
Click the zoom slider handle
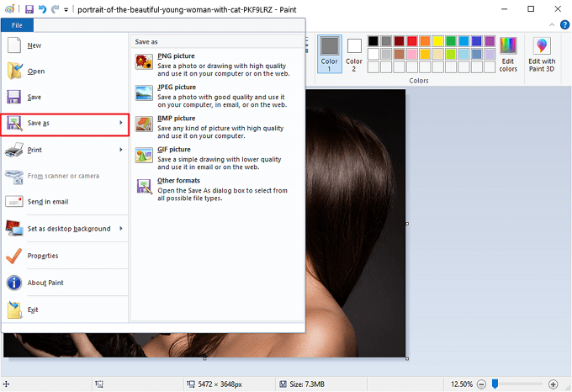click(495, 384)
